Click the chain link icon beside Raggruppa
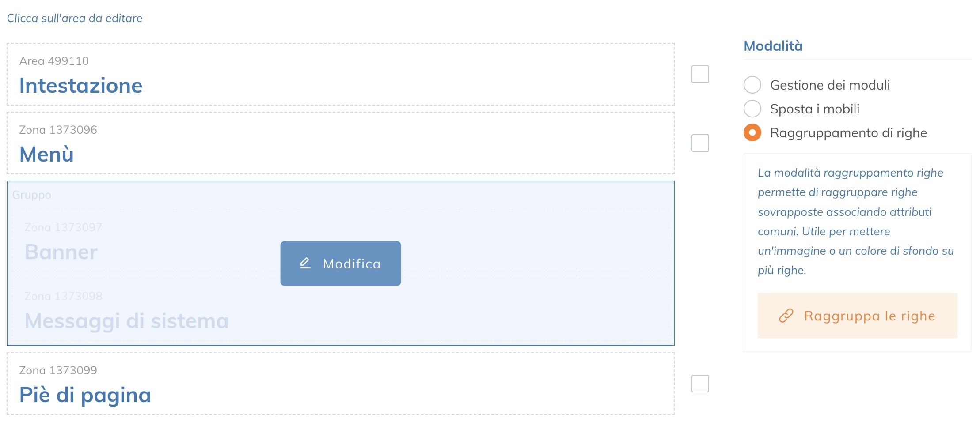Image resolution: width=980 pixels, height=422 pixels. 786,316
